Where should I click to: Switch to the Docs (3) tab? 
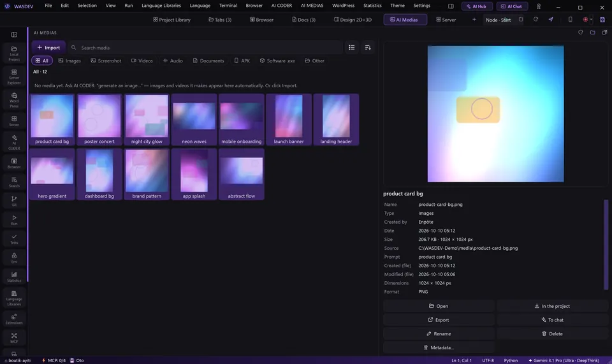[303, 20]
